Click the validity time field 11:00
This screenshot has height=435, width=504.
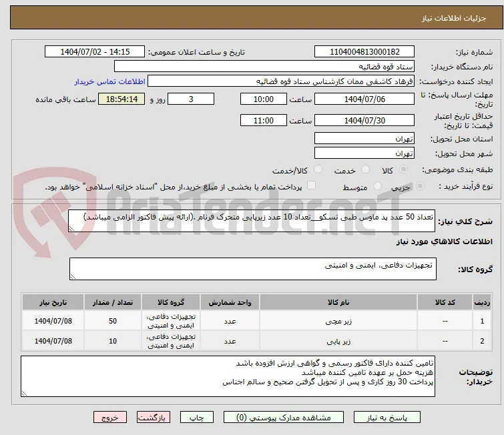click(x=264, y=120)
